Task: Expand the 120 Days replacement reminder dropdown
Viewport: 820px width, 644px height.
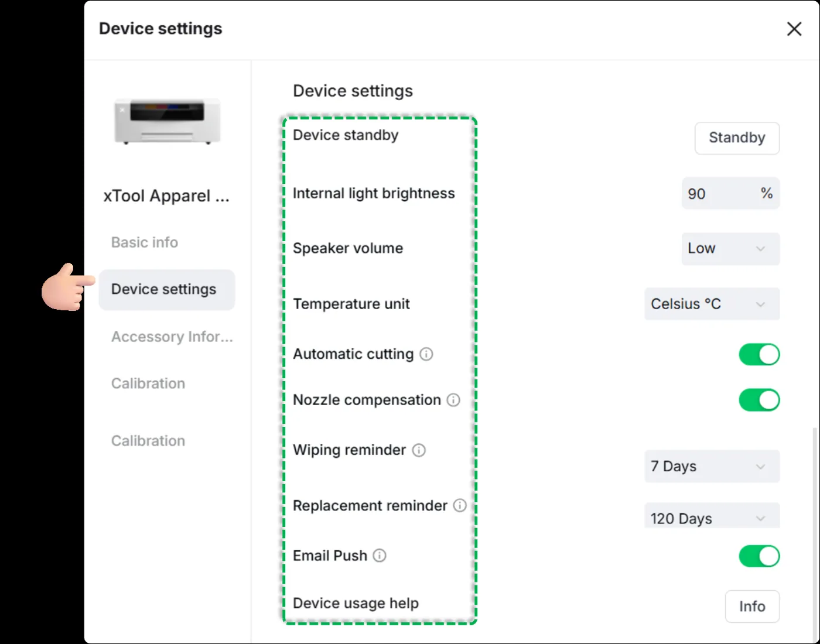Action: click(712, 516)
